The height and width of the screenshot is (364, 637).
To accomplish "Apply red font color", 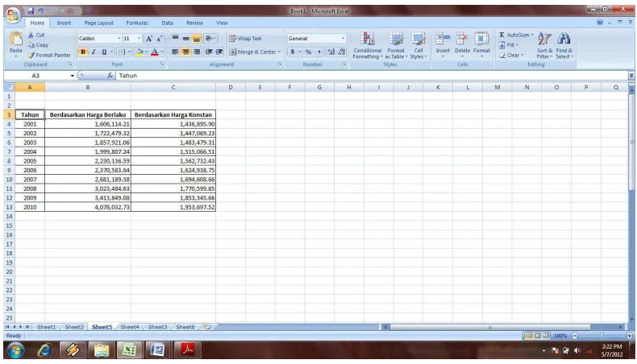I will pyautogui.click(x=154, y=52).
